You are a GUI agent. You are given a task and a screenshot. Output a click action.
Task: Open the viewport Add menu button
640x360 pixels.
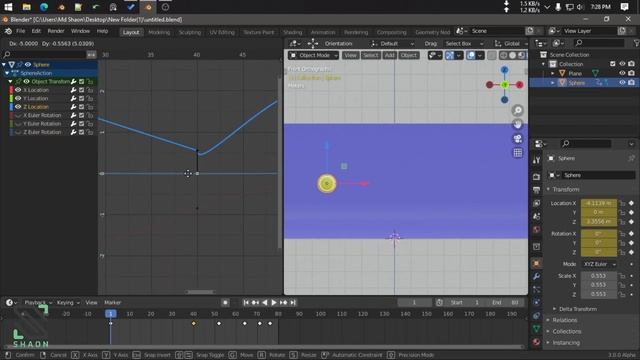pyautogui.click(x=390, y=56)
